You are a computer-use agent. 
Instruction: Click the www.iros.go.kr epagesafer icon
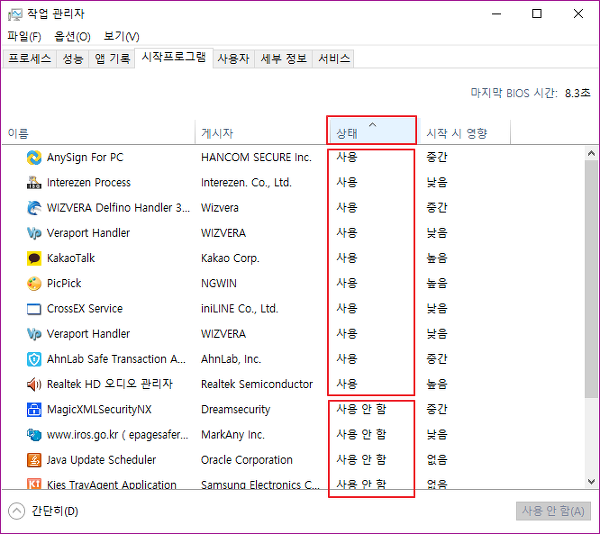[34, 435]
